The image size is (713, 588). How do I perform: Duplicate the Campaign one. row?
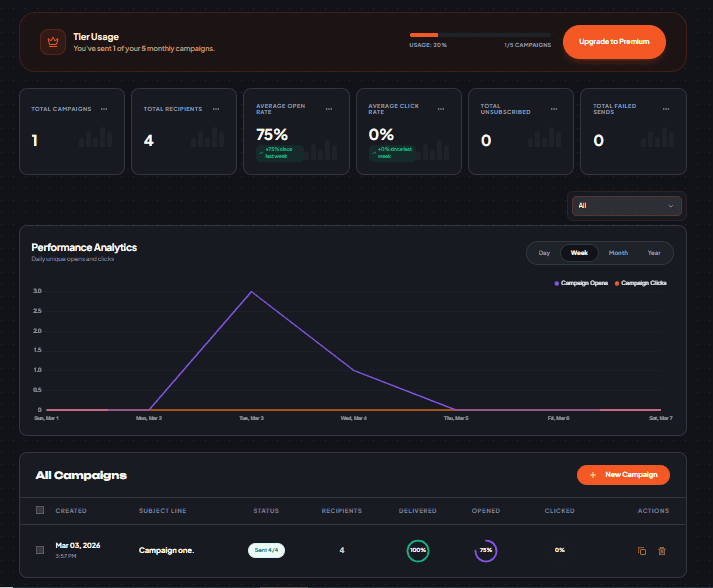[x=642, y=551]
